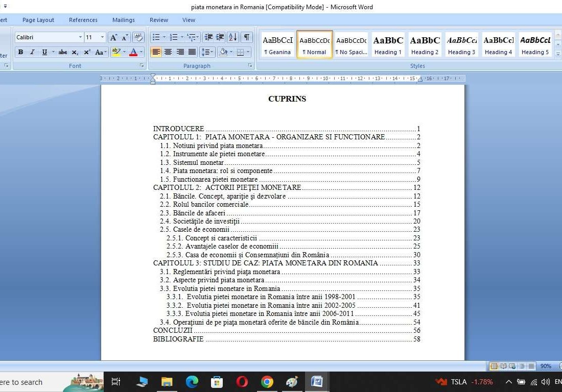Click the Clear Formatting eraser icon
This screenshot has width=562, height=392.
(x=138, y=37)
